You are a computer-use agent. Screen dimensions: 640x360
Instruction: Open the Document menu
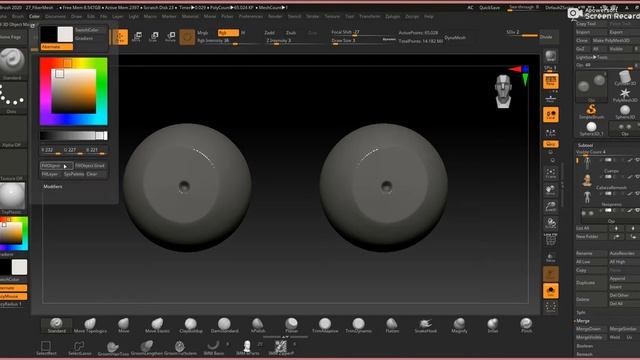[x=56, y=17]
